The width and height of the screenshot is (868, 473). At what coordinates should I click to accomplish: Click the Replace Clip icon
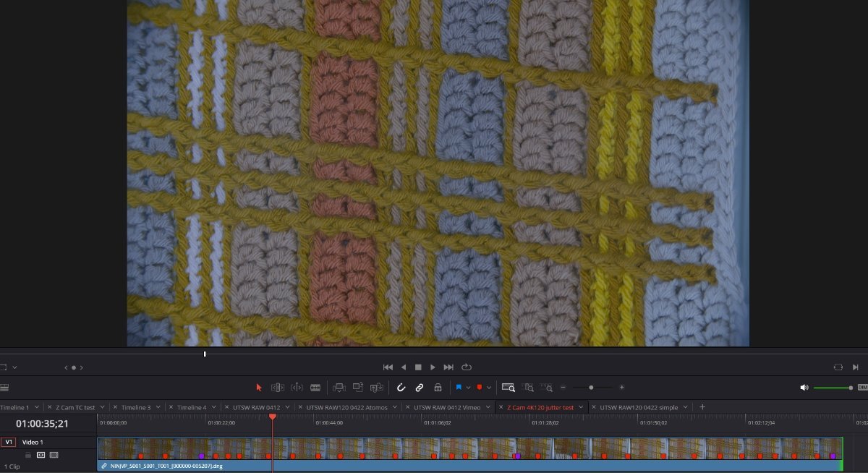[376, 388]
